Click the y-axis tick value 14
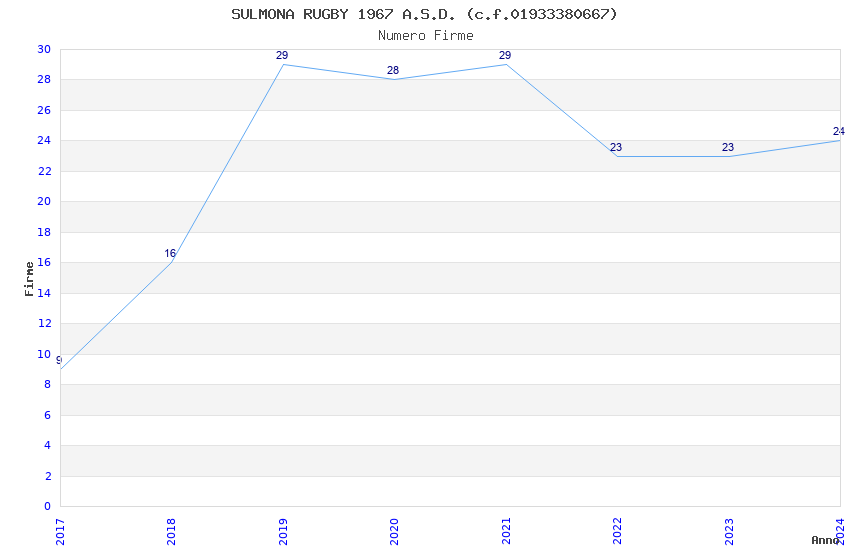The height and width of the screenshot is (550, 850). pyautogui.click(x=44, y=293)
